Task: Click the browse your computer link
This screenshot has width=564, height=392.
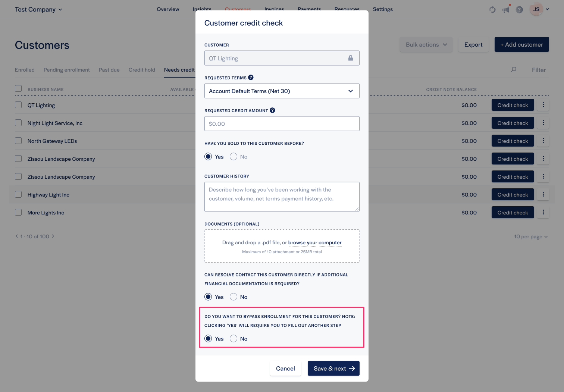Action: [x=315, y=242]
